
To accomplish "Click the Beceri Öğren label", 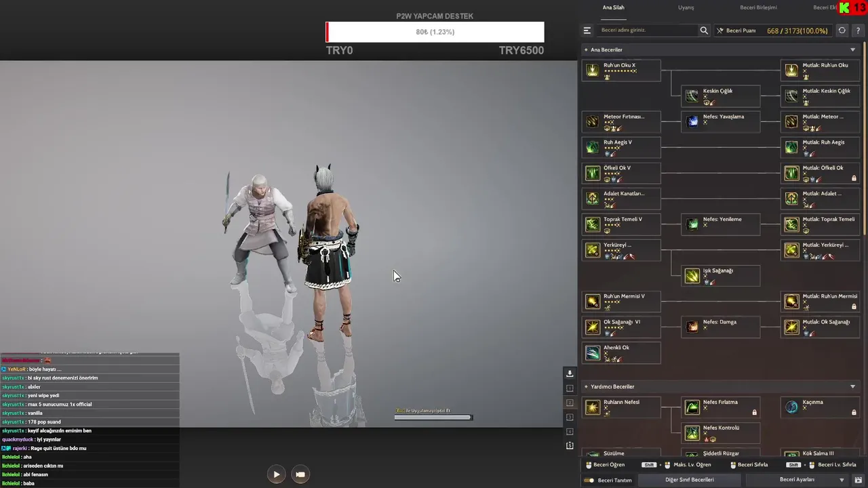I will [609, 465].
